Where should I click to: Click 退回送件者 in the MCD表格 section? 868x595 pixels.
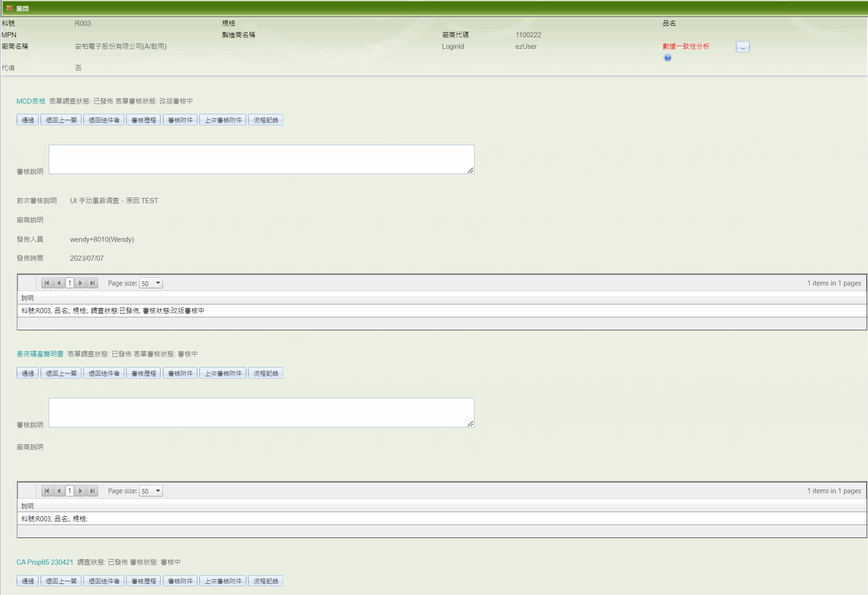104,120
